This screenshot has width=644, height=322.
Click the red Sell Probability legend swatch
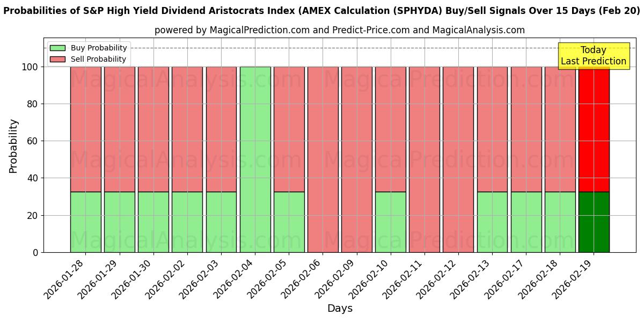coord(57,59)
